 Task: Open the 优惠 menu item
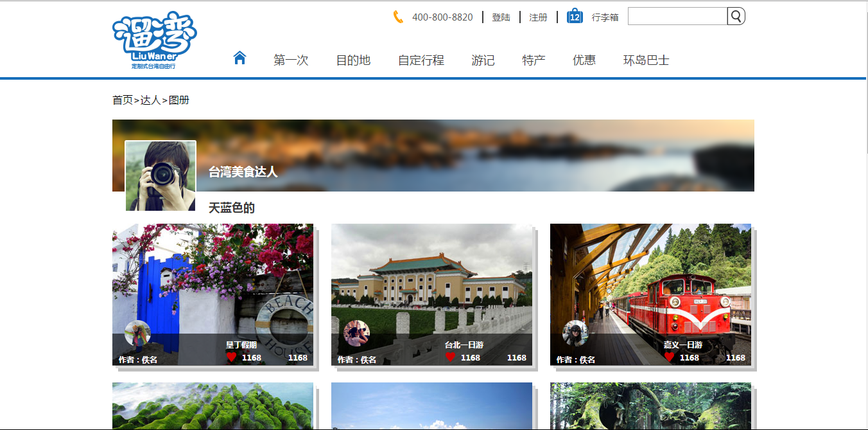click(584, 60)
